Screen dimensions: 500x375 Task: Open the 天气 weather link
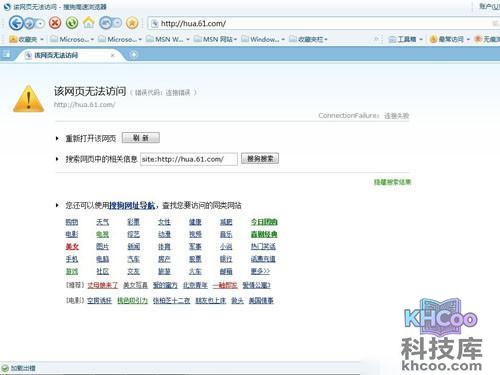pyautogui.click(x=102, y=222)
